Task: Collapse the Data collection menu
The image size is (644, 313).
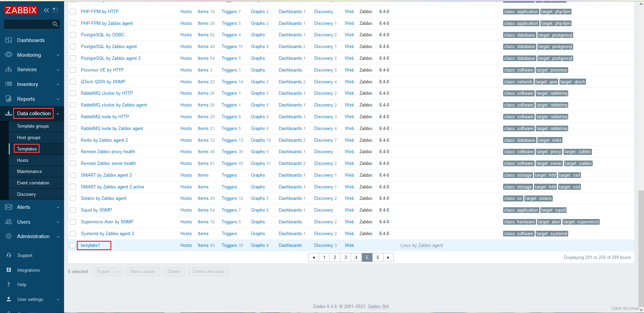Action: [x=58, y=114]
